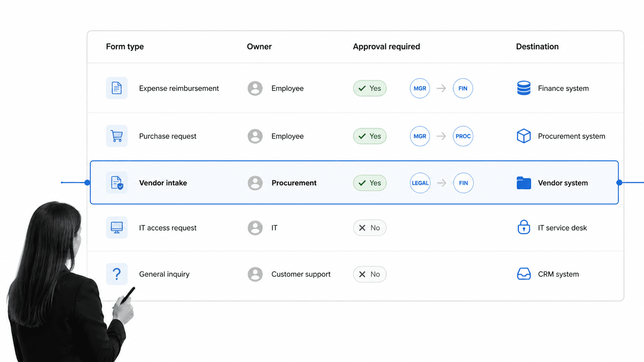The height and width of the screenshot is (362, 644).
Task: Toggle the No approval pill for General inquiry
Action: coord(370,274)
